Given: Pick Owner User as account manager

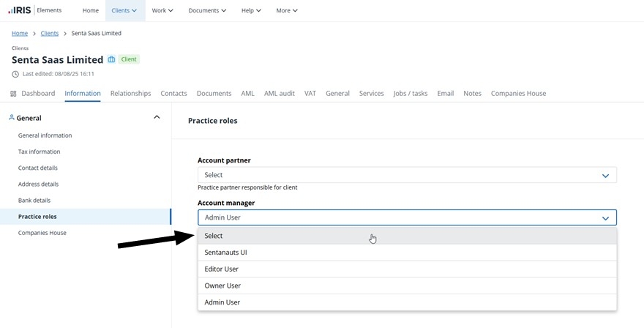Looking at the screenshot, I should coord(222,286).
